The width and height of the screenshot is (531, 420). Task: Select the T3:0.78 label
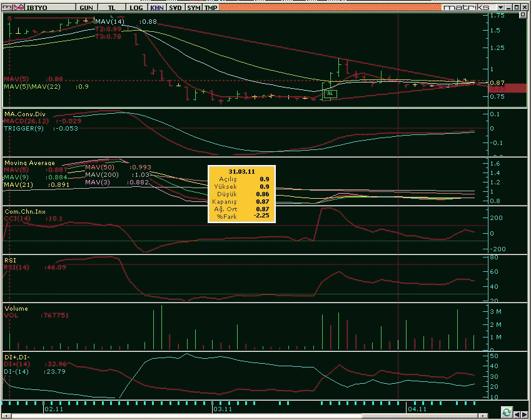pos(108,36)
